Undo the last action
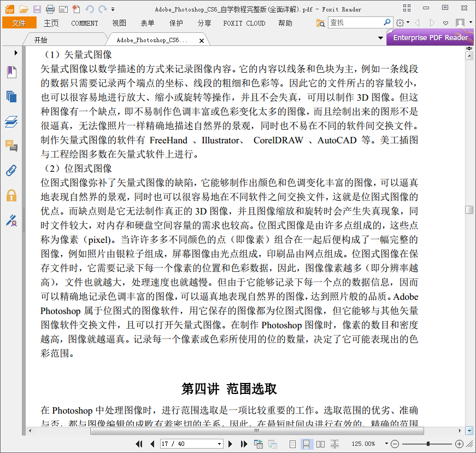The height and width of the screenshot is (453, 476). click(90, 9)
